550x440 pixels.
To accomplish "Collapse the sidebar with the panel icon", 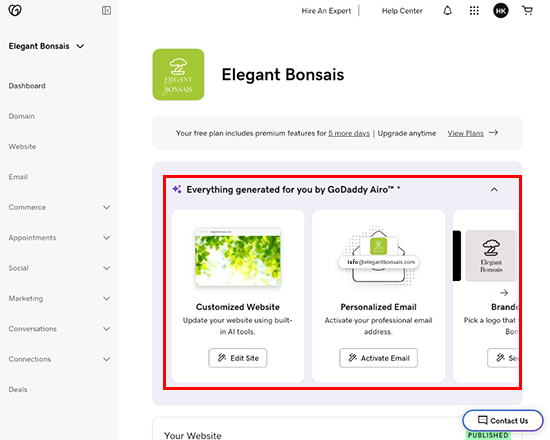I will [106, 11].
